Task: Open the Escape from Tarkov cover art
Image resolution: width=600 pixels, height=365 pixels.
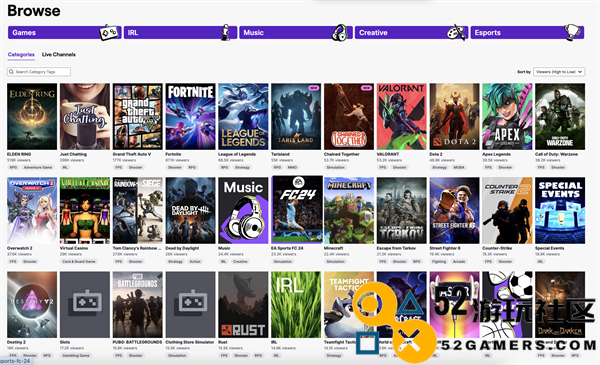Action: (x=402, y=210)
